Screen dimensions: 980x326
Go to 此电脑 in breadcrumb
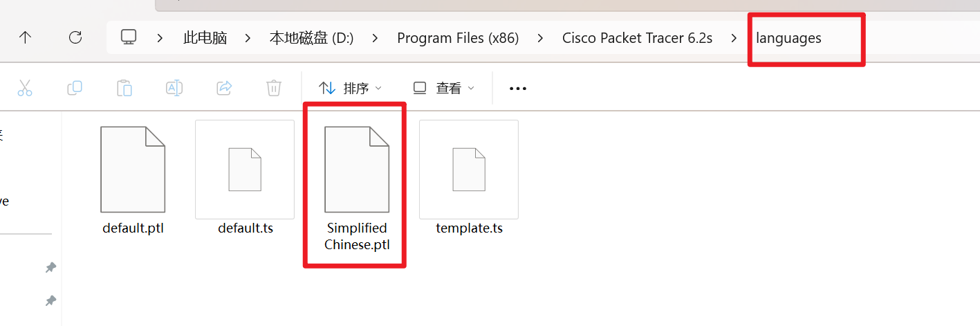click(x=205, y=38)
